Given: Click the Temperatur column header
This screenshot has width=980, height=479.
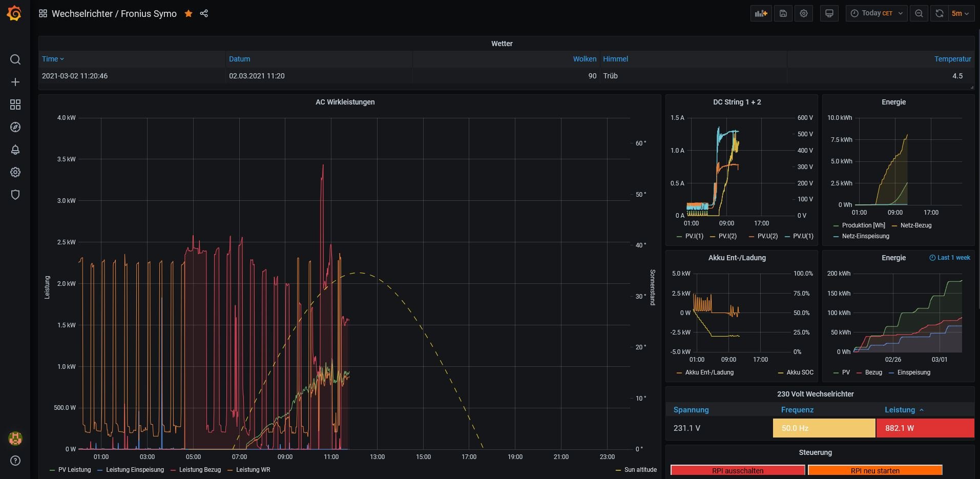Looking at the screenshot, I should tap(952, 59).
